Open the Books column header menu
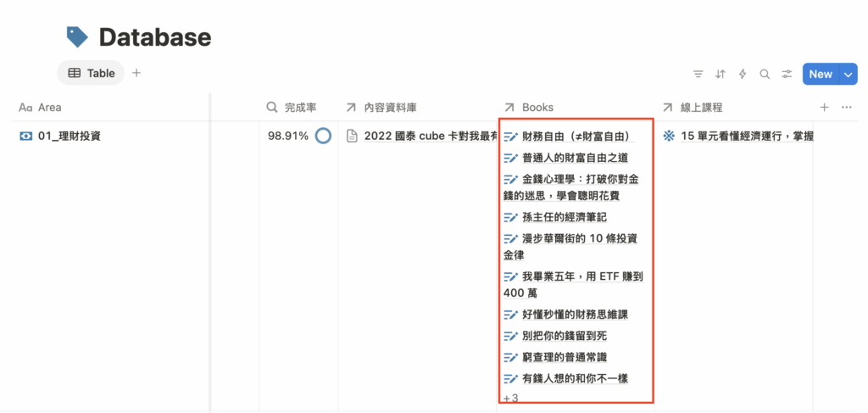This screenshot has height=413, width=868. (537, 108)
